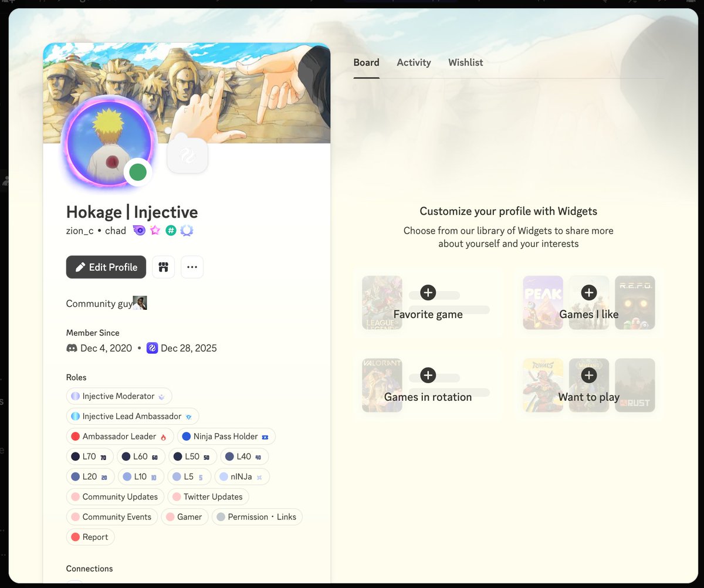704x588 pixels.
Task: Open the Activity tab
Action: (x=414, y=62)
